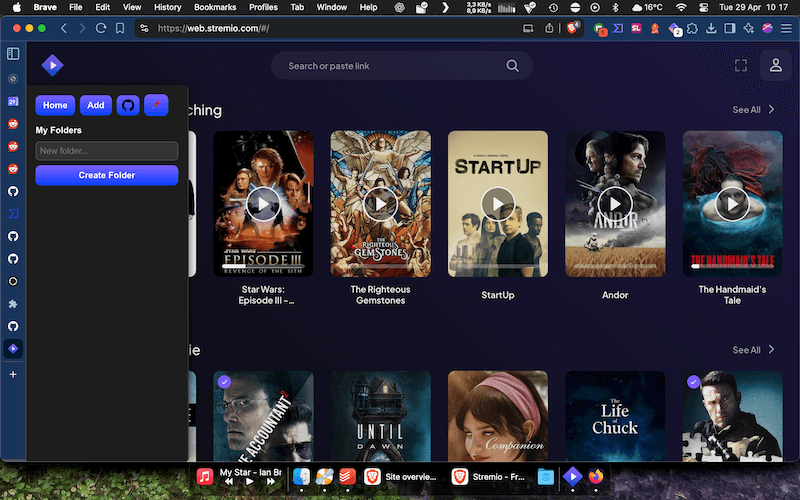
Task: Go forward with the browser forward arrow
Action: point(82,28)
